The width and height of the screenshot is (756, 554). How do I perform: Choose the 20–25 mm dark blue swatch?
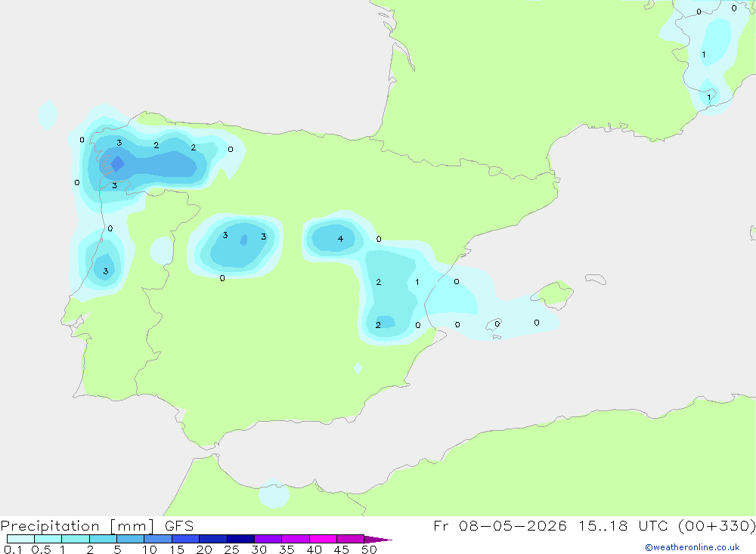[x=213, y=539]
